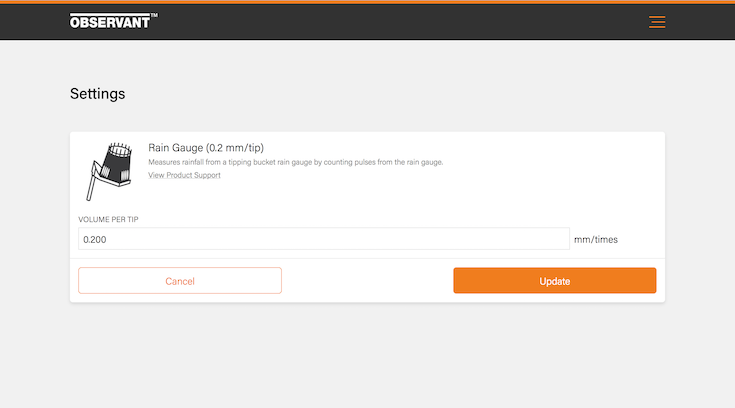Image resolution: width=735 pixels, height=408 pixels.
Task: Click the gray page background below the card
Action: pos(367,355)
